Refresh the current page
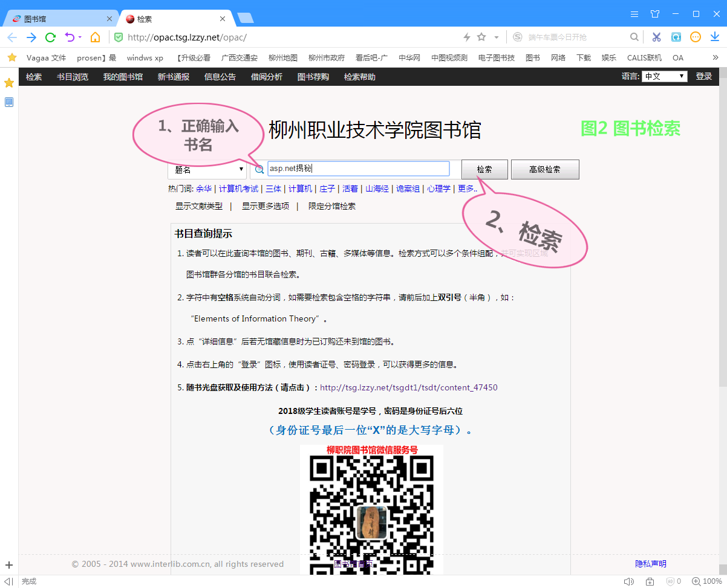 50,37
